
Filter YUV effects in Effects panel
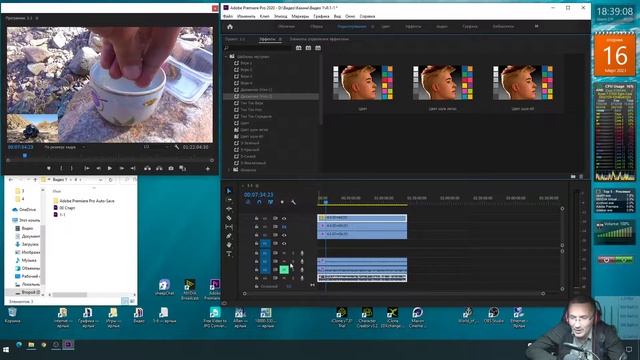pos(318,48)
